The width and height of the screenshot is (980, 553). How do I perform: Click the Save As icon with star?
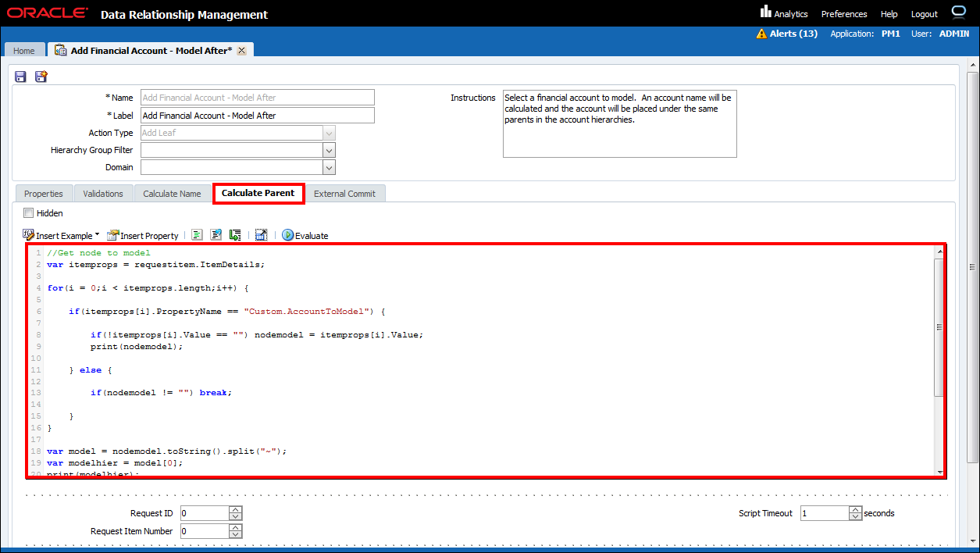pyautogui.click(x=41, y=77)
